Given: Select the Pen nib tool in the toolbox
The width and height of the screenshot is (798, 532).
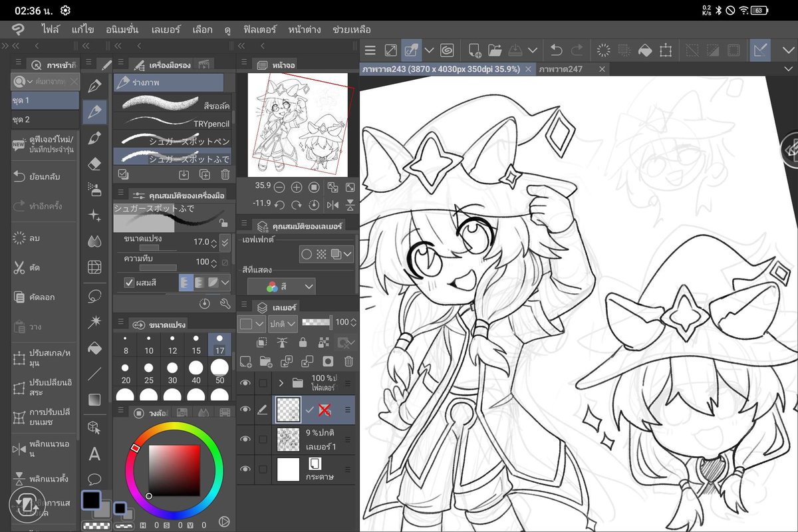Looking at the screenshot, I should [94, 86].
